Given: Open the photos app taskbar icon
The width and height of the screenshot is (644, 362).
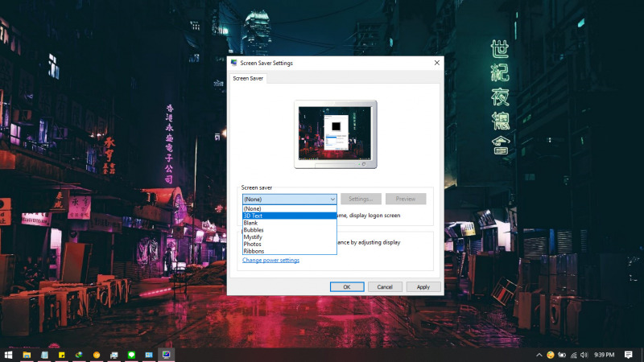Looking at the screenshot, I should (x=149, y=355).
